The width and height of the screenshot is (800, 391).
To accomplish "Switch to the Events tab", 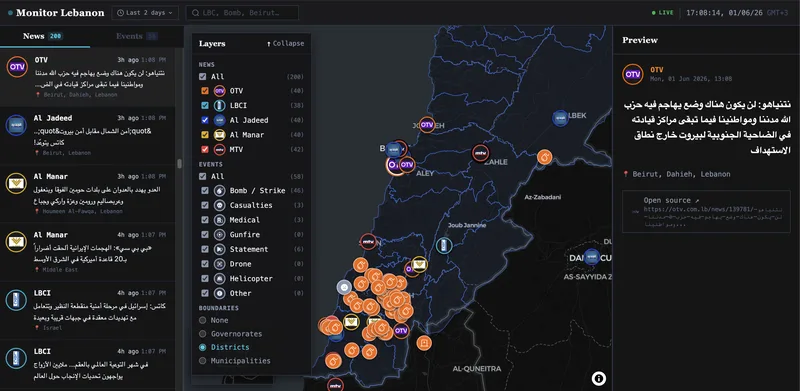I will pos(136,36).
